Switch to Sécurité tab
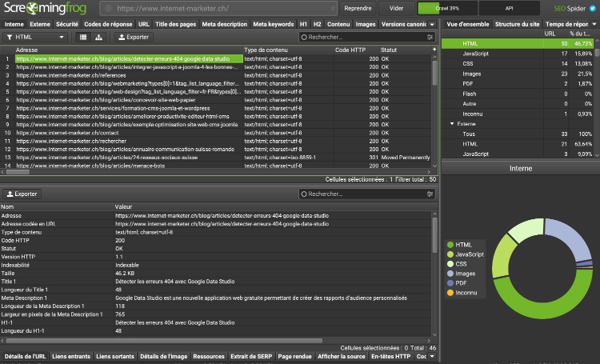 tap(67, 24)
